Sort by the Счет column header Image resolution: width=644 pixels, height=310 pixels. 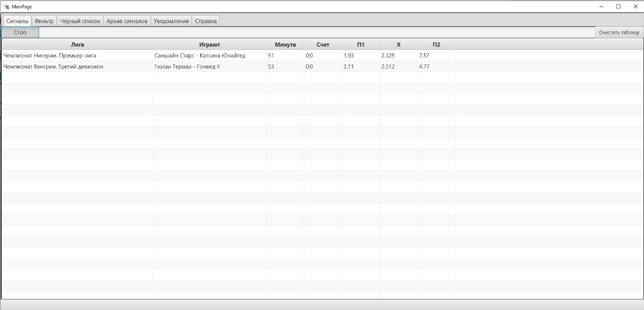323,45
